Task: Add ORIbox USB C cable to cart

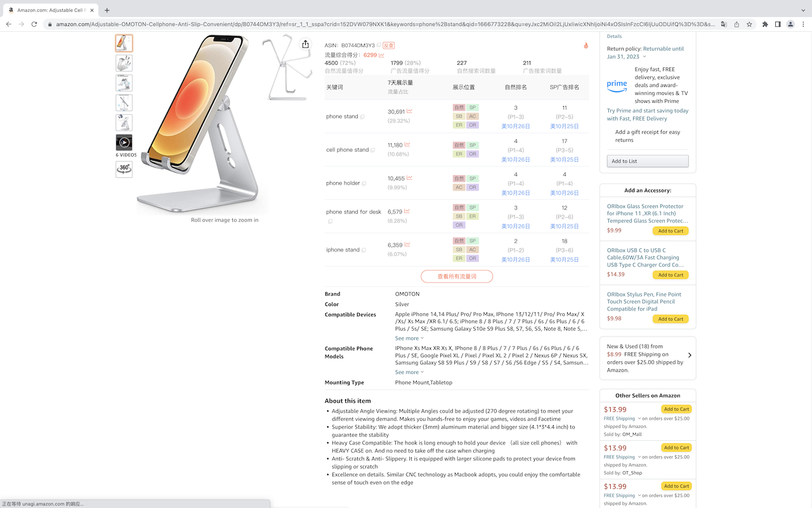Action: pyautogui.click(x=671, y=275)
